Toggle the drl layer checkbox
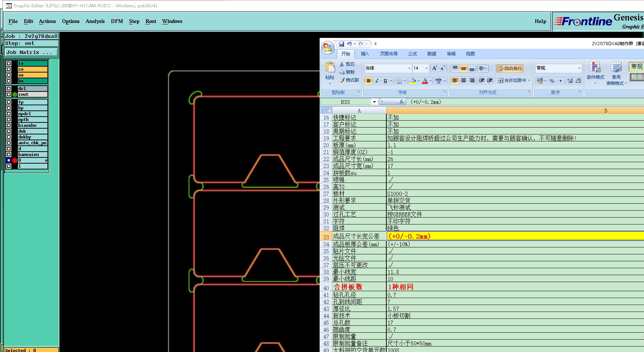Screen dimensions: 644x352 click(x=9, y=89)
